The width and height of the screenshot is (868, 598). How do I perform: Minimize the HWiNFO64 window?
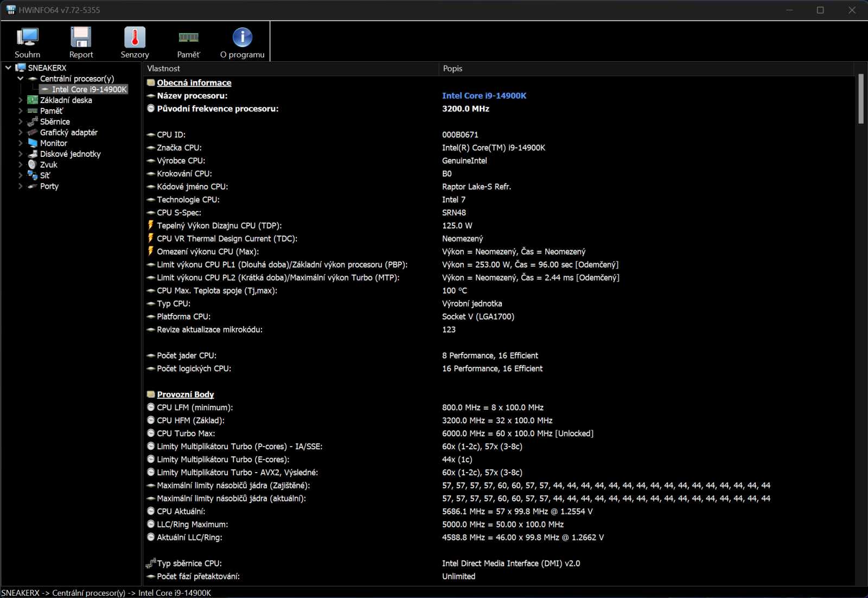point(789,10)
